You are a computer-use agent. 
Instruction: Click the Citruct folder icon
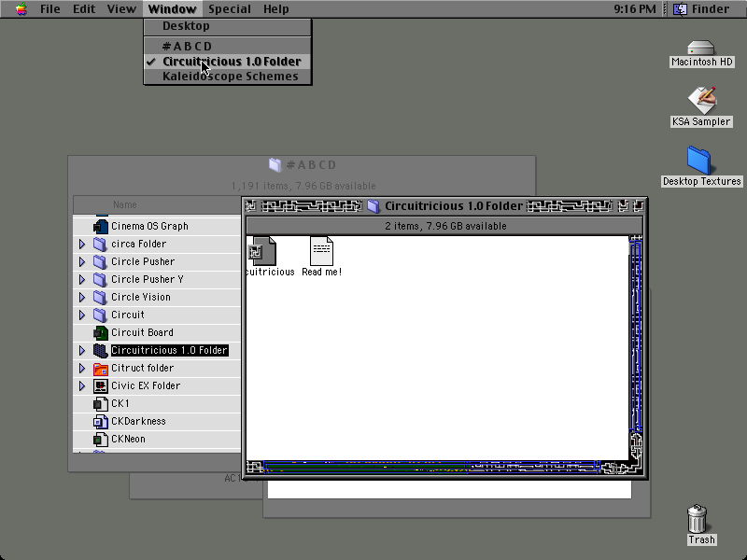tap(101, 368)
